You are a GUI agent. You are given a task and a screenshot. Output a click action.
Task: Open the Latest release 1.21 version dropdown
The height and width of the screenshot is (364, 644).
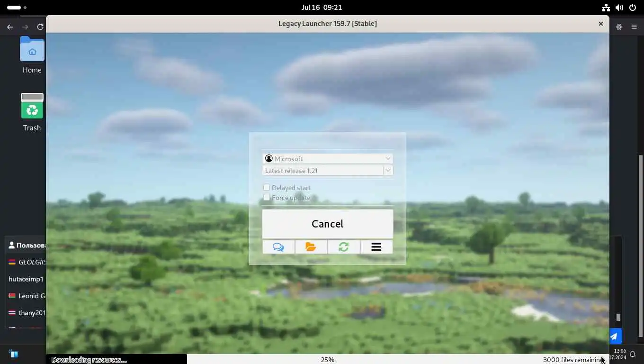(328, 171)
